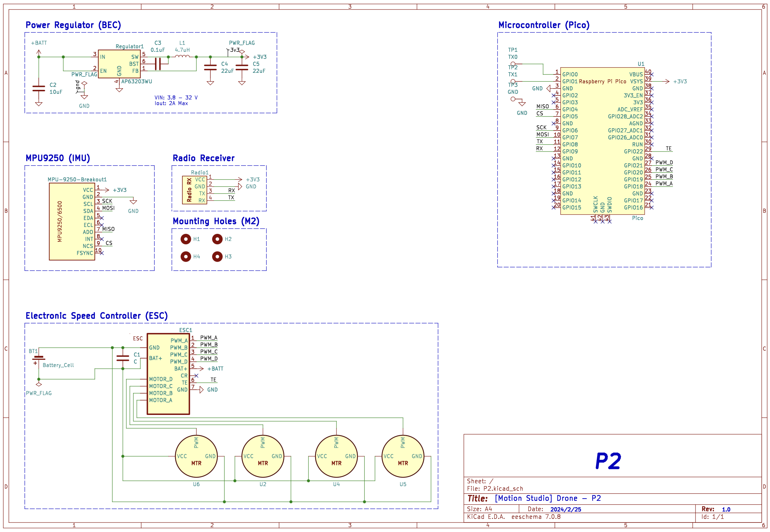Click the MISO label on Pico GPIO4
Image resolution: width=770 pixels, height=532 pixels.
pos(543,106)
